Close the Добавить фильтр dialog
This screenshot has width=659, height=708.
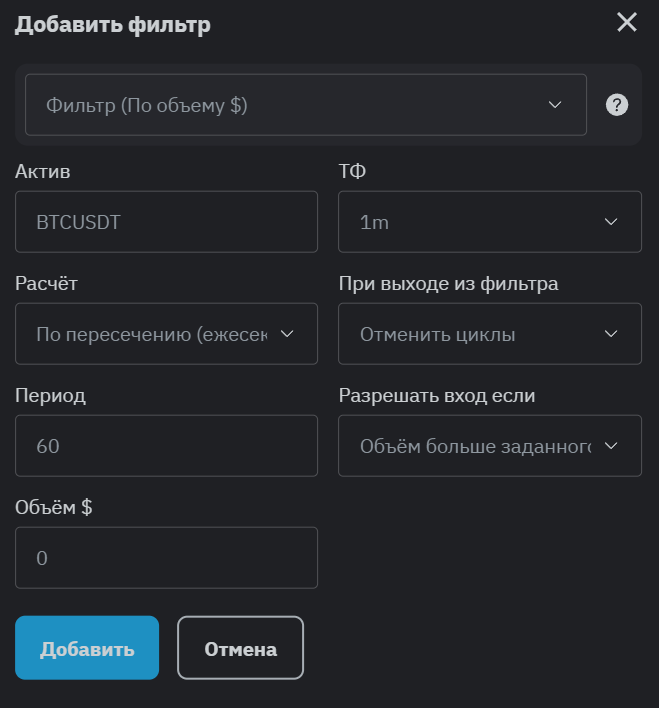[x=627, y=22]
